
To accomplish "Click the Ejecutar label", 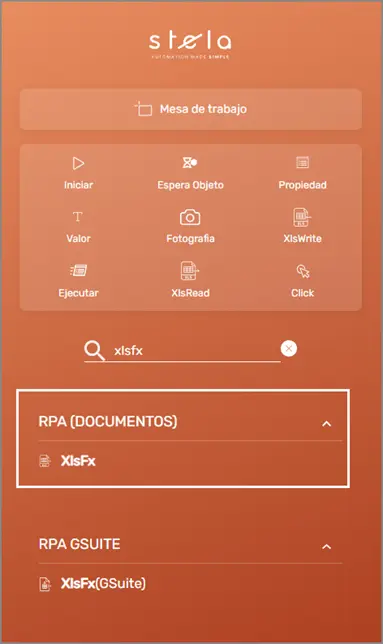I will [x=78, y=293].
